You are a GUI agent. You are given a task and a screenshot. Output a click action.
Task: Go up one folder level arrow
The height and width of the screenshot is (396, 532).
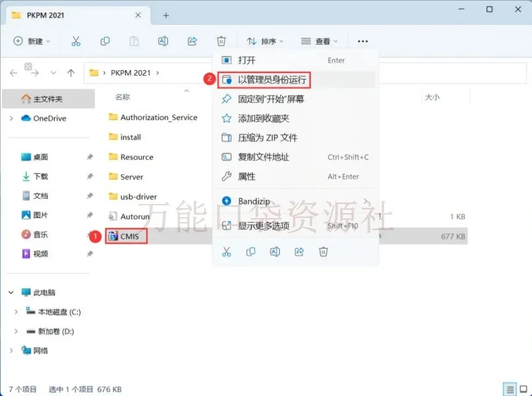[71, 73]
